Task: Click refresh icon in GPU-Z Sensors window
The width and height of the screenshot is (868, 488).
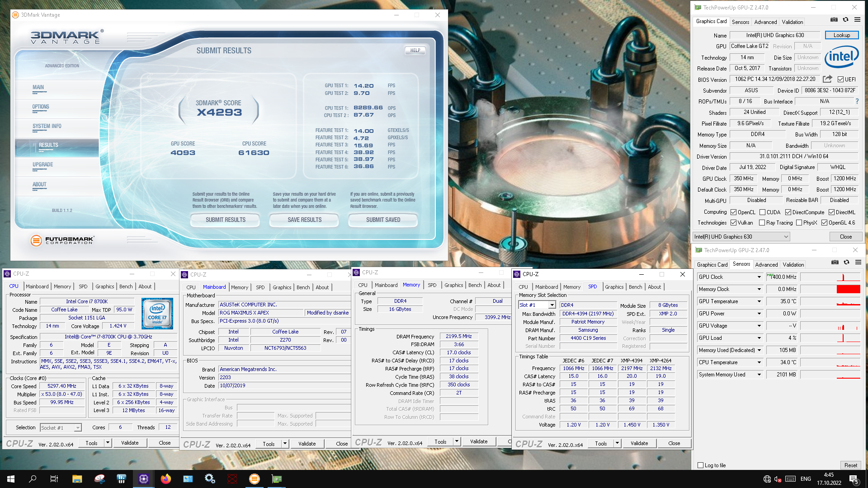Action: [x=846, y=263]
